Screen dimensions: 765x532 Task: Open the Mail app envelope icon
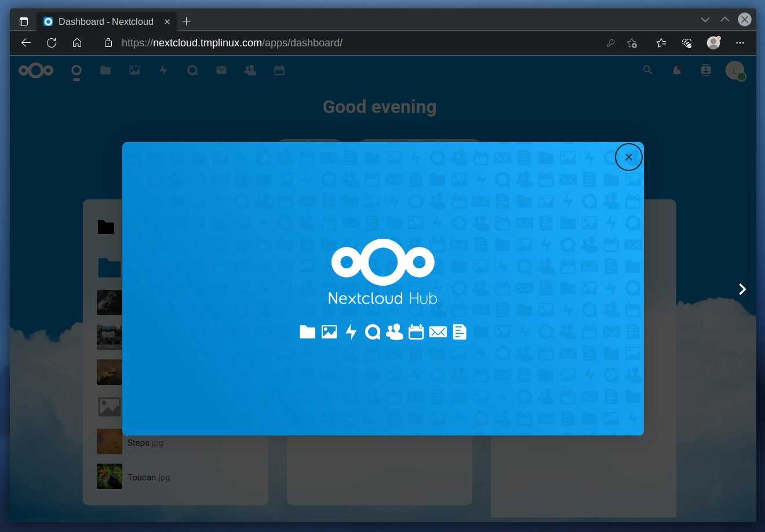click(221, 70)
